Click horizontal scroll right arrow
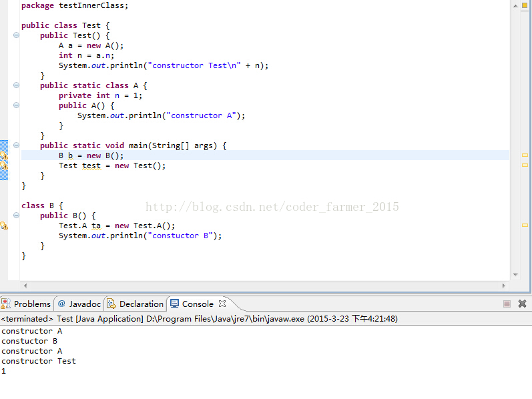This screenshot has height=399, width=532. pyautogui.click(x=503, y=286)
